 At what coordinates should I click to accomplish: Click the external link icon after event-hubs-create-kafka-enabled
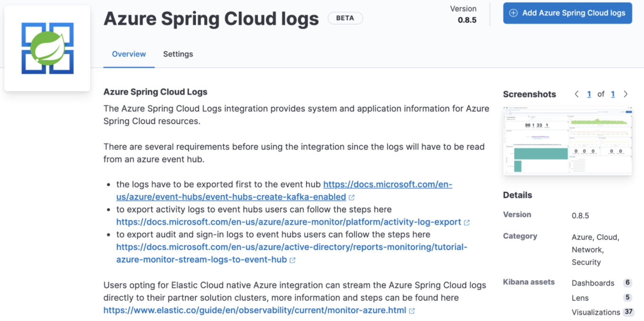pyautogui.click(x=352, y=197)
